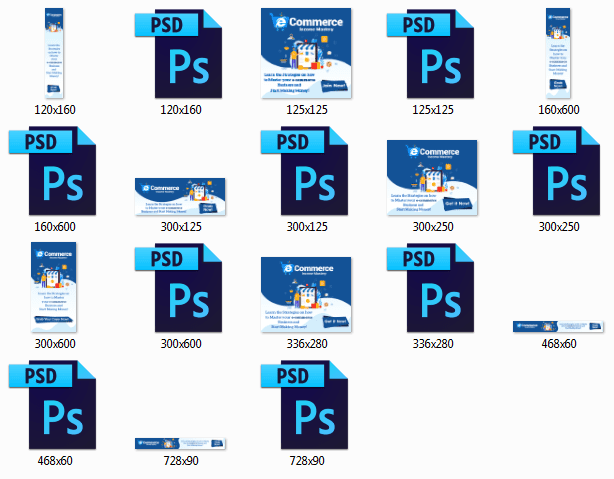Click the 300x250 banner image thumbnail
614x479 pixels.
click(432, 177)
